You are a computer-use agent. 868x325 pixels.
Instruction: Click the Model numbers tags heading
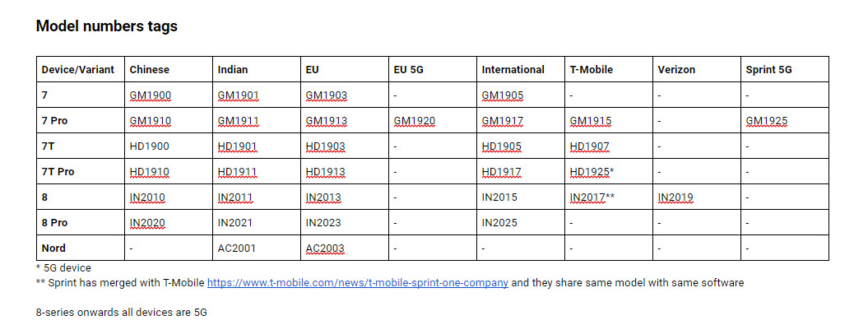coord(107,26)
